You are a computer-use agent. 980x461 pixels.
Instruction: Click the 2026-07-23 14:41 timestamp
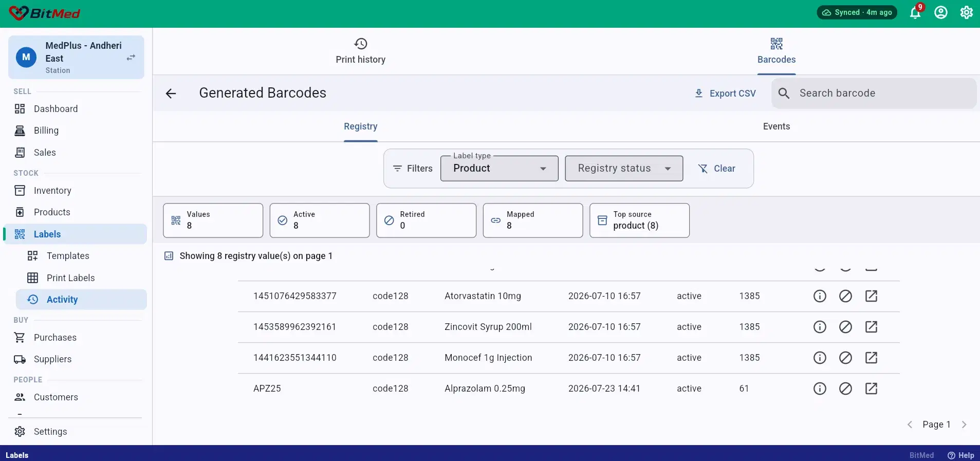pyautogui.click(x=604, y=389)
